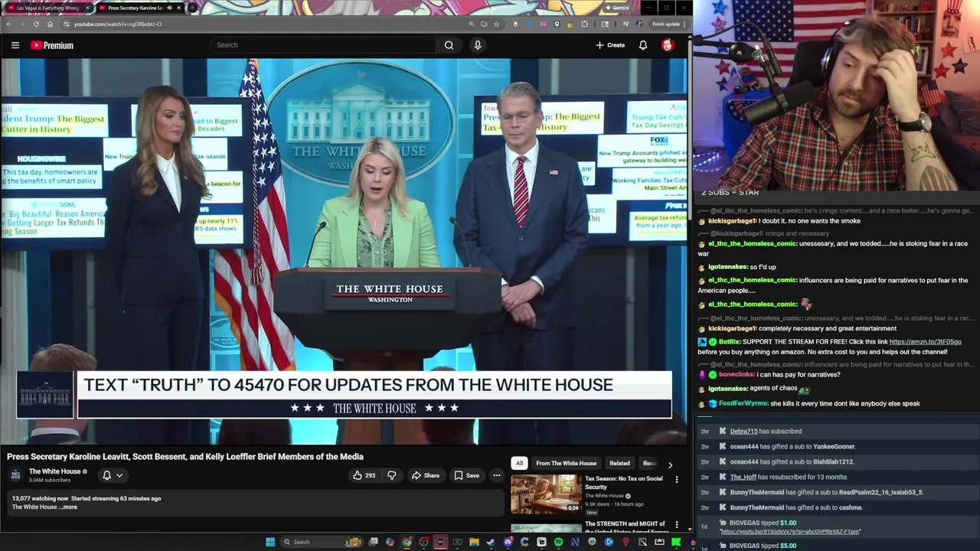980x551 pixels.
Task: Show next filter chips with right chevron
Action: click(670, 464)
